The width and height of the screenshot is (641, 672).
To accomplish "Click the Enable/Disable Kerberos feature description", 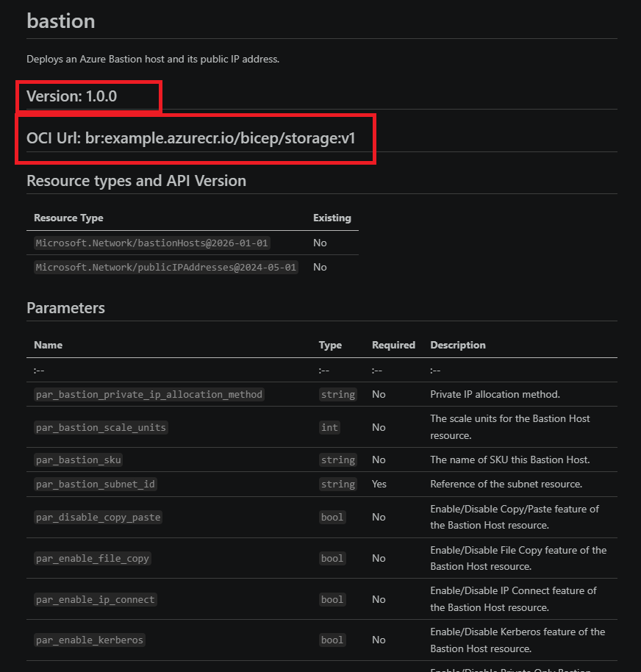I will [518, 640].
